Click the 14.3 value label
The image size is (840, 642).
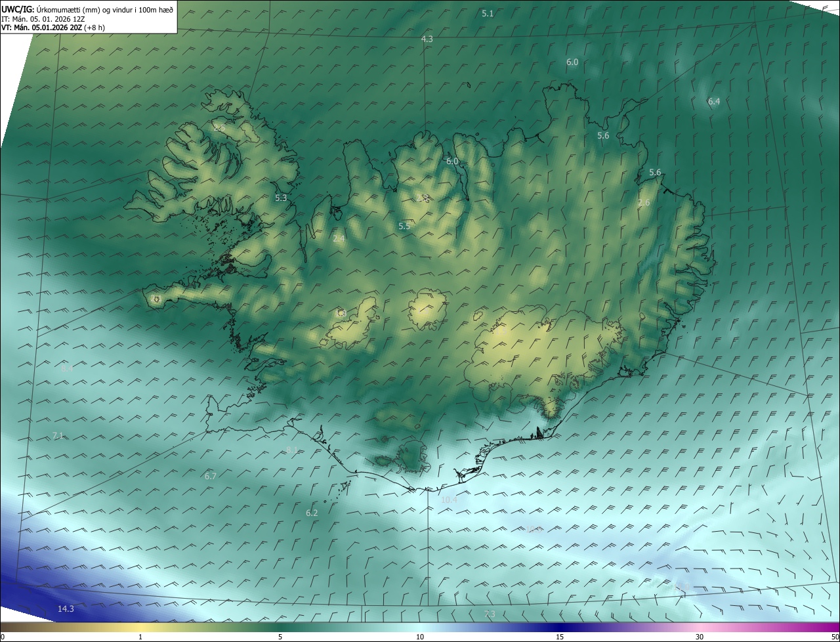[x=66, y=609]
